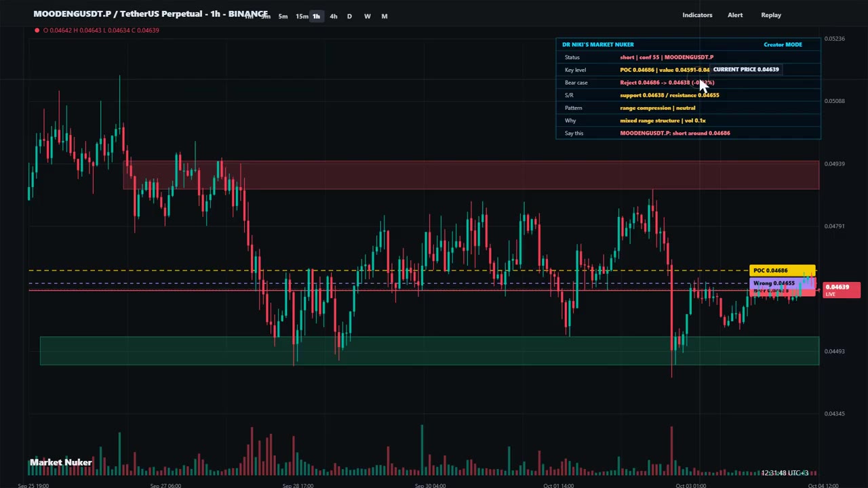The image size is (868, 488).
Task: Click the Creator MODE label
Action: click(x=783, y=45)
